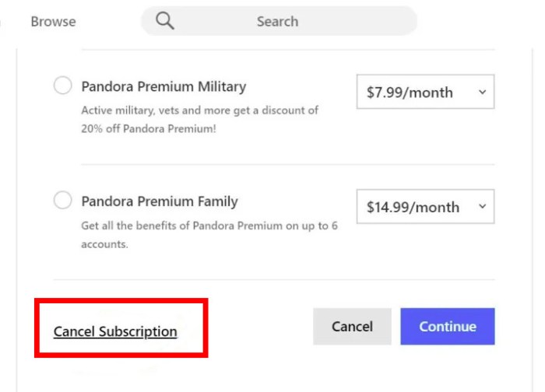This screenshot has width=545, height=392.
Task: Select the Pandora Premium Family radio button
Action: click(x=62, y=201)
